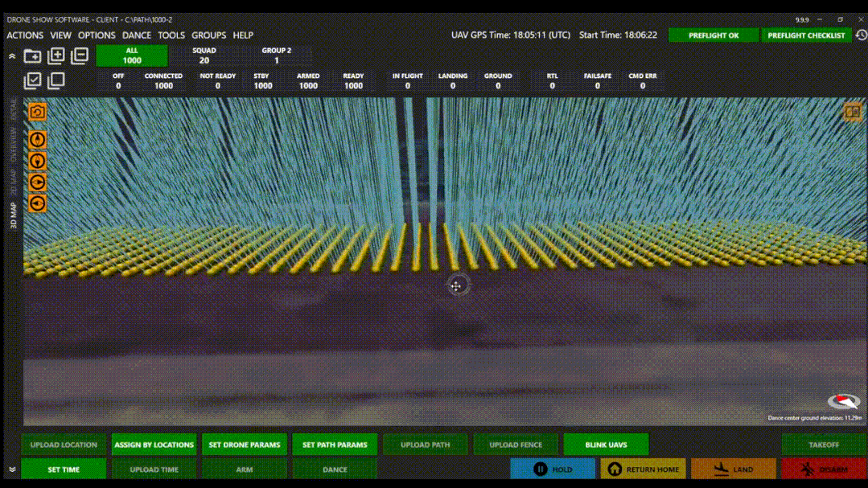Deselect all drones with the empty-box icon
The height and width of the screenshot is (488, 868).
point(56,80)
